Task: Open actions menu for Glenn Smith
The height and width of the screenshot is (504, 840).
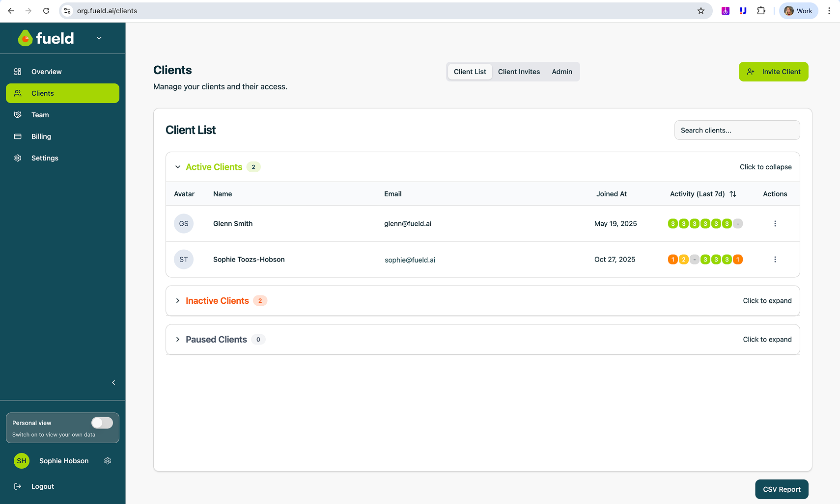Action: pos(775,224)
